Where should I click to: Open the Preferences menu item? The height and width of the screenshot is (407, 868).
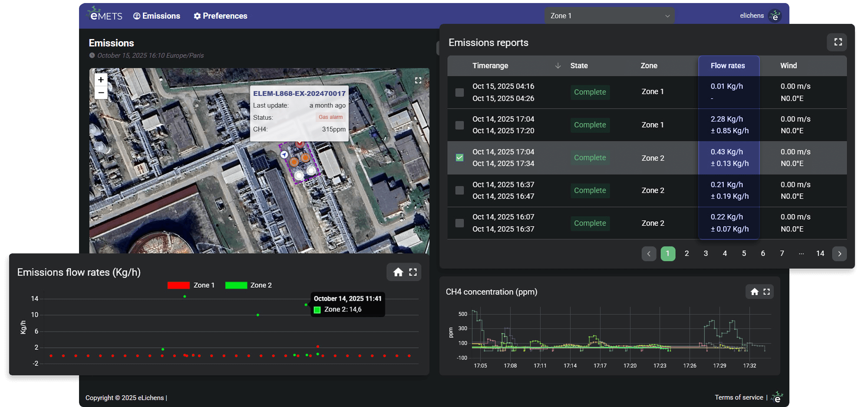point(220,16)
